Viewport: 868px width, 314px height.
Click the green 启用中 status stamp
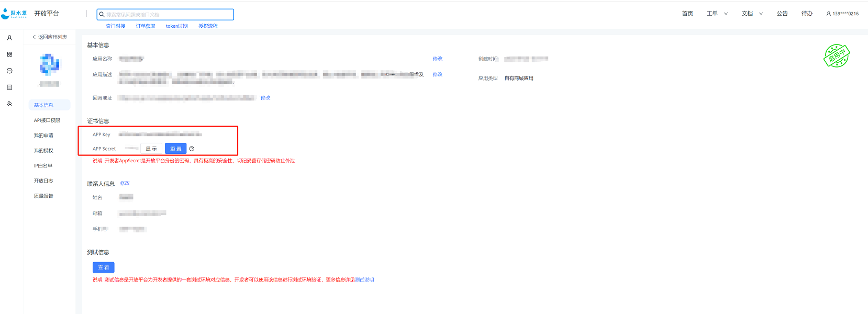pyautogui.click(x=837, y=55)
